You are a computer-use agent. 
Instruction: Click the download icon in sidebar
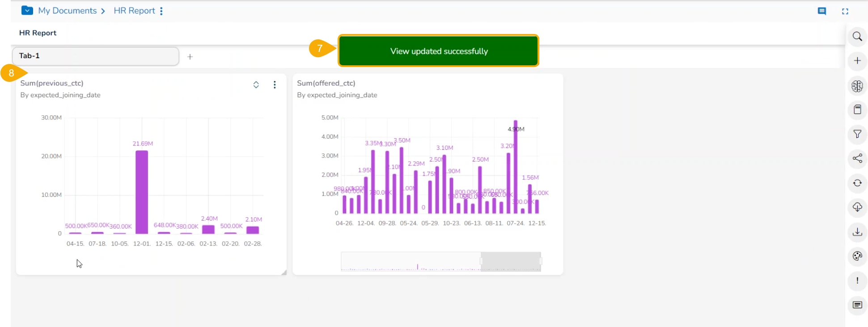(x=857, y=232)
